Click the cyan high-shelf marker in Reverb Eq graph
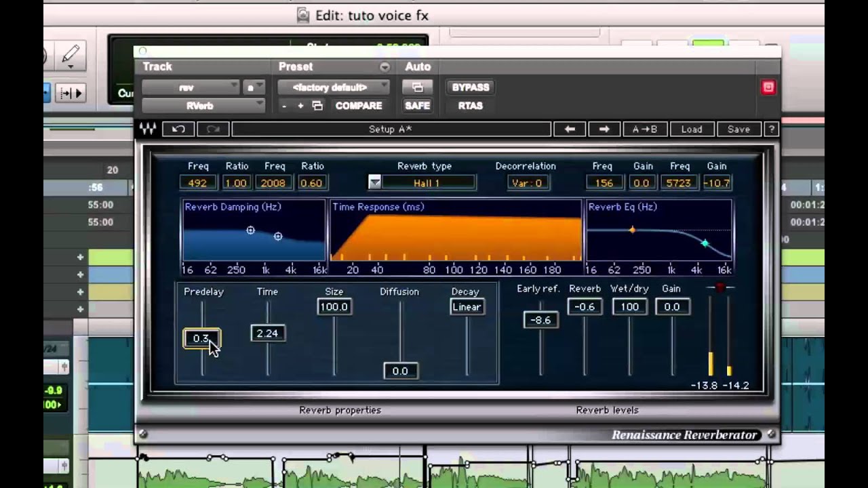Viewport: 868px width, 488px height. [x=705, y=243]
